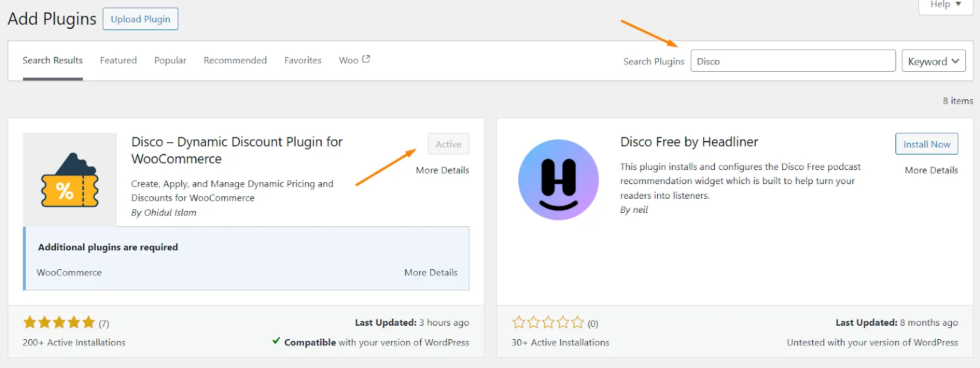Image resolution: width=980 pixels, height=368 pixels.
Task: Click 'Untested with your version of WordPress' text
Action: click(x=872, y=342)
